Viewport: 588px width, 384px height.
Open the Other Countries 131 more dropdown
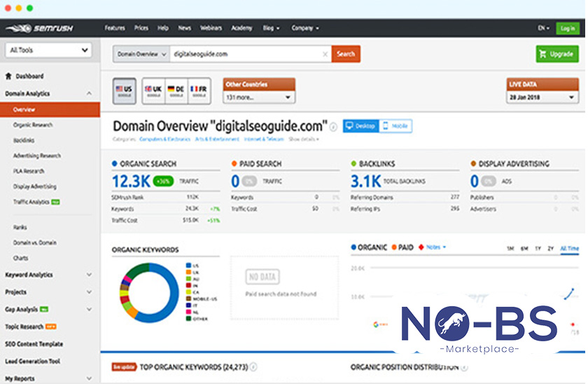click(x=259, y=97)
